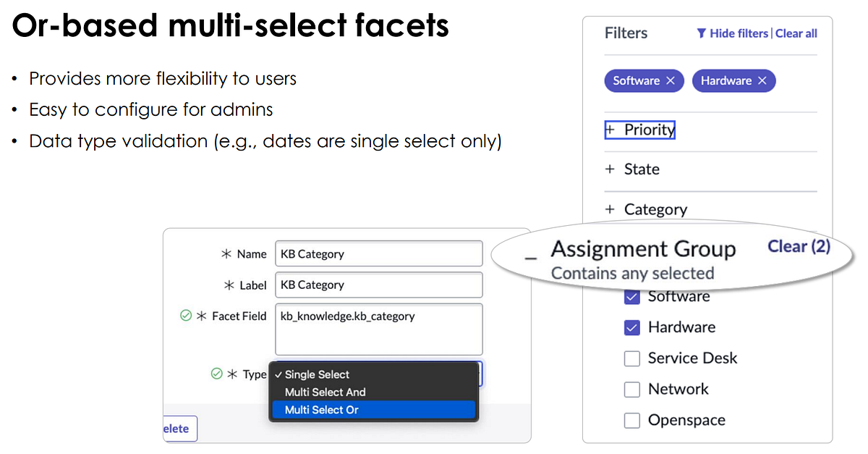Select Multi Select Or from the Type dropdown

click(x=320, y=410)
